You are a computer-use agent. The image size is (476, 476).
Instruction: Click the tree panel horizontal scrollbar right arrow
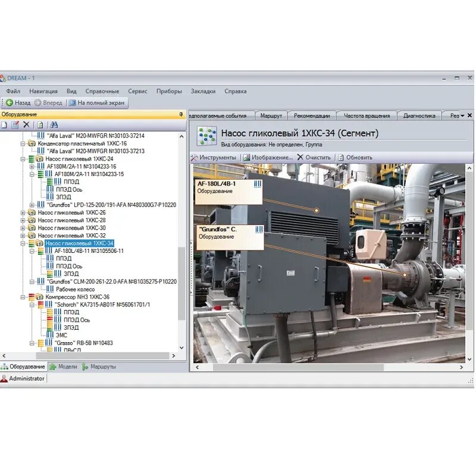(x=174, y=356)
